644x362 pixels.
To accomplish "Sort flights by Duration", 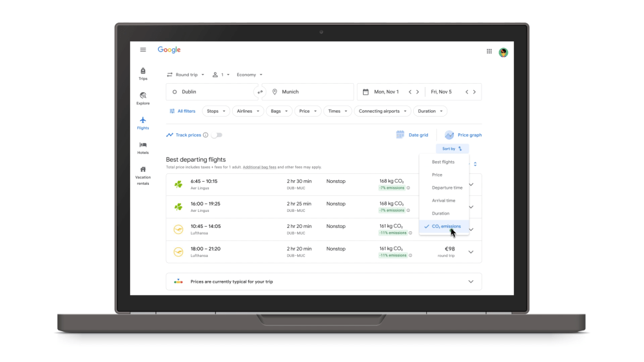I will (x=441, y=214).
